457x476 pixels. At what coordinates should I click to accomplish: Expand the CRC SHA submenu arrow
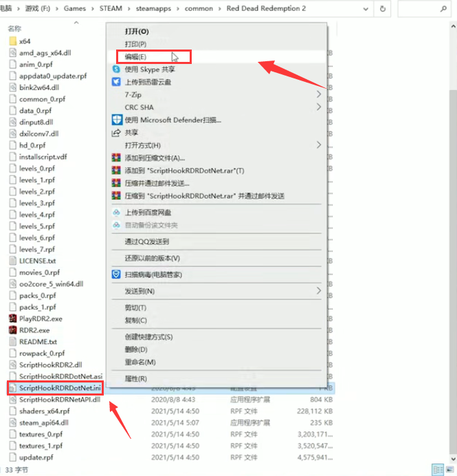pos(319,107)
